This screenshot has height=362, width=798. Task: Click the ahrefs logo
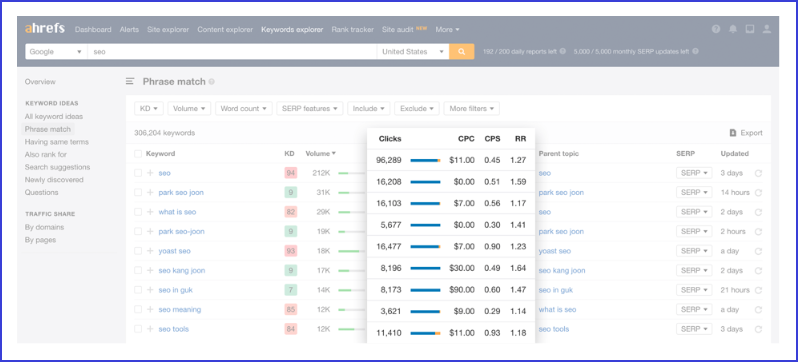point(45,29)
